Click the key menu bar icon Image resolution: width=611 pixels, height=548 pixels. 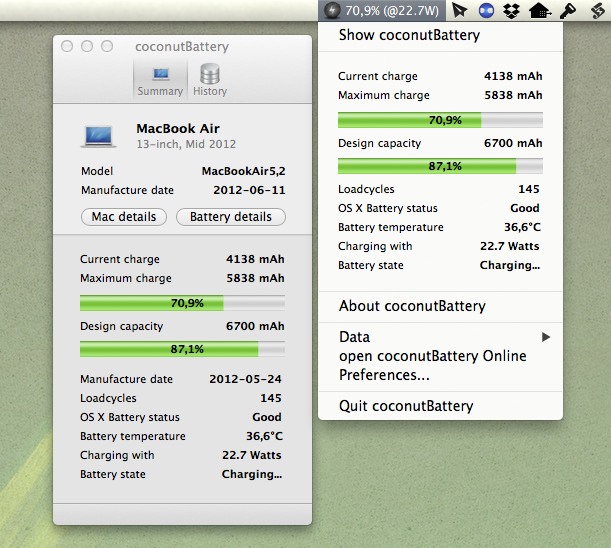tap(568, 11)
